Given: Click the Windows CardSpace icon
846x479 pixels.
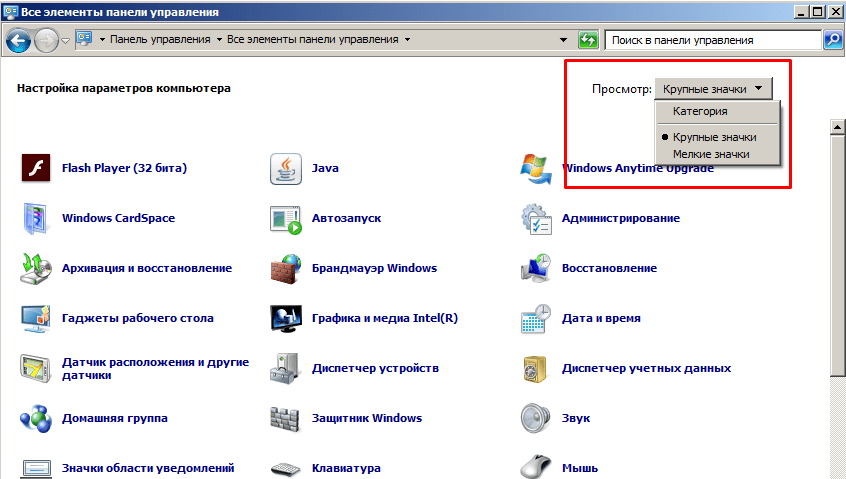Looking at the screenshot, I should coord(36,218).
